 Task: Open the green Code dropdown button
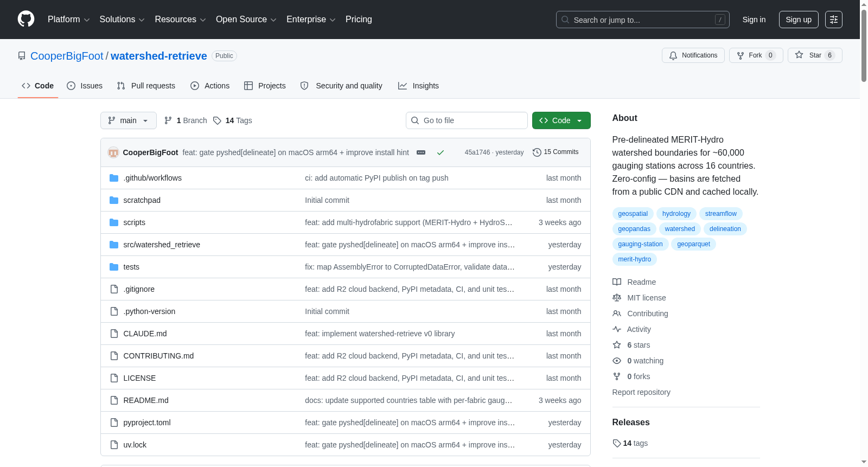pyautogui.click(x=561, y=120)
